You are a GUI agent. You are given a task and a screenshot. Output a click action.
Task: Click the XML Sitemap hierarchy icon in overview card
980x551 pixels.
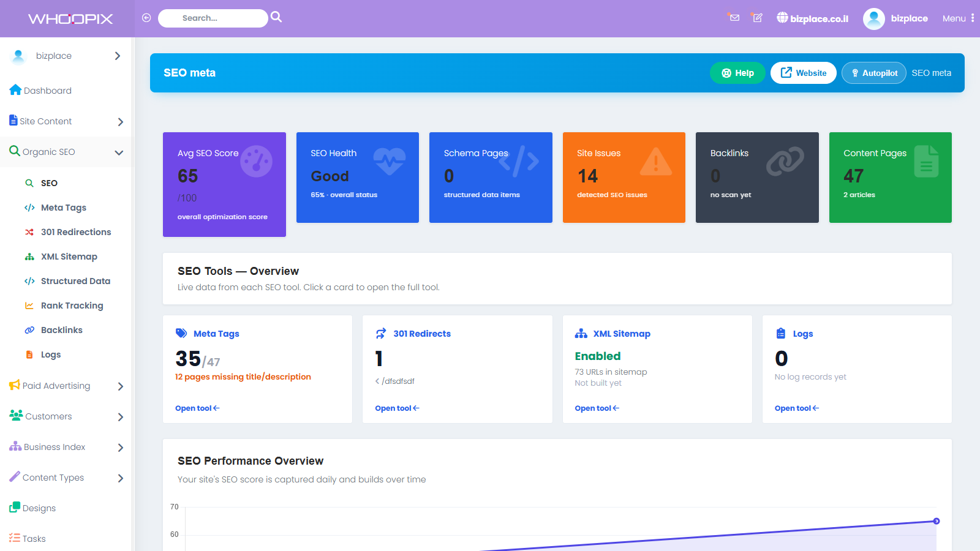point(581,333)
